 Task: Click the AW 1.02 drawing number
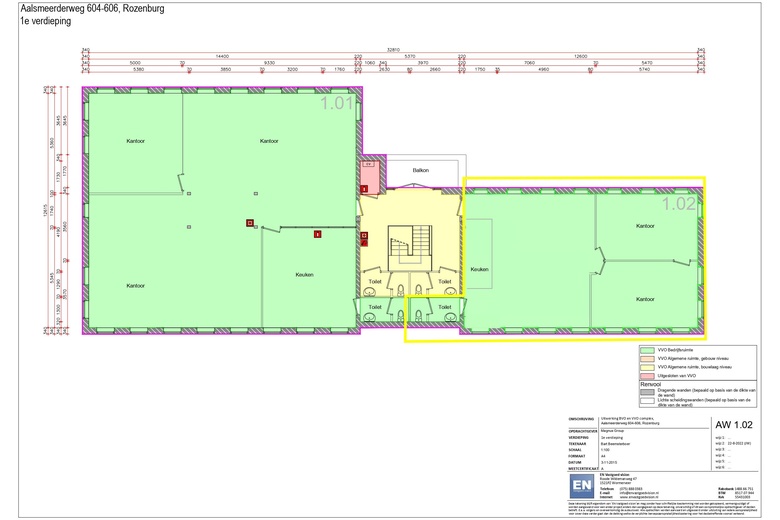(x=735, y=423)
